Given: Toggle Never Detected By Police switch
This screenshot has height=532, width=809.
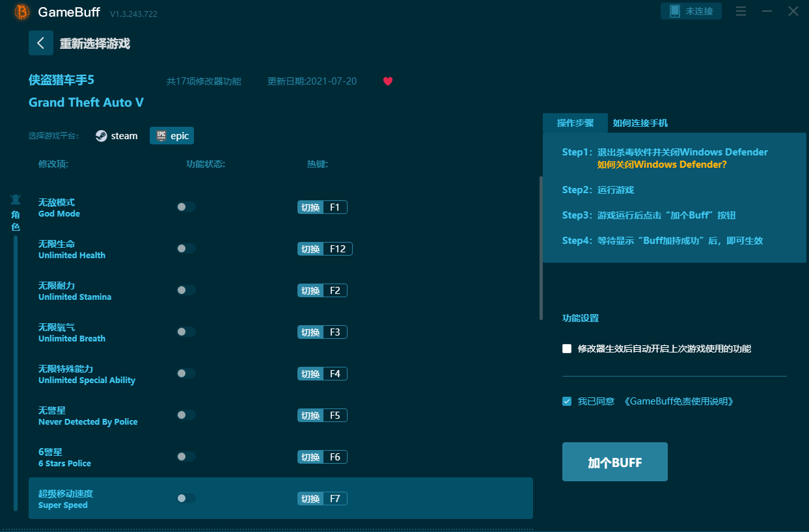Looking at the screenshot, I should [x=185, y=415].
